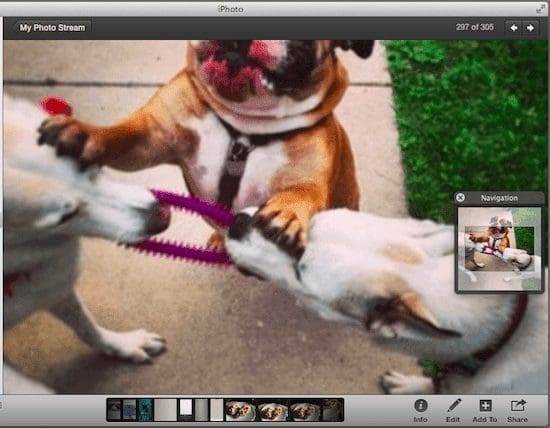
Task: Go to the previous photo arrow
Action: 514,28
